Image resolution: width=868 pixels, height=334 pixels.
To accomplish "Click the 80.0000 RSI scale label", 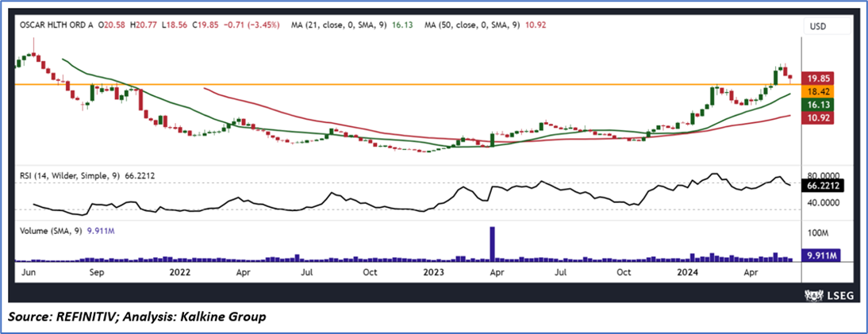I will [x=824, y=175].
